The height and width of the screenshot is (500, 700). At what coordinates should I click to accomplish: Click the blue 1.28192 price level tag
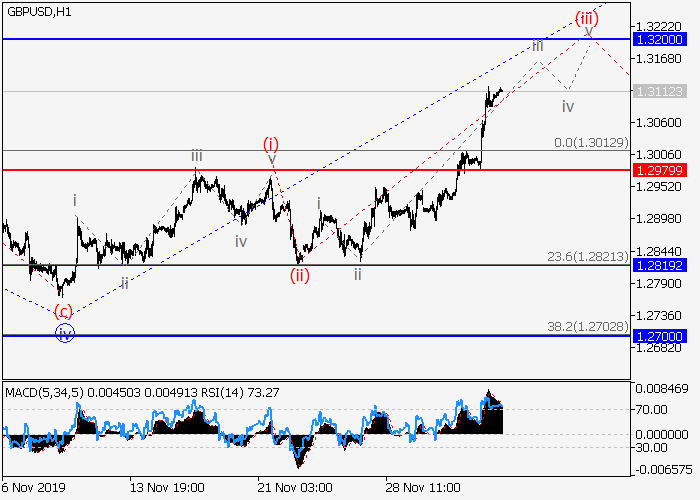pos(660,266)
